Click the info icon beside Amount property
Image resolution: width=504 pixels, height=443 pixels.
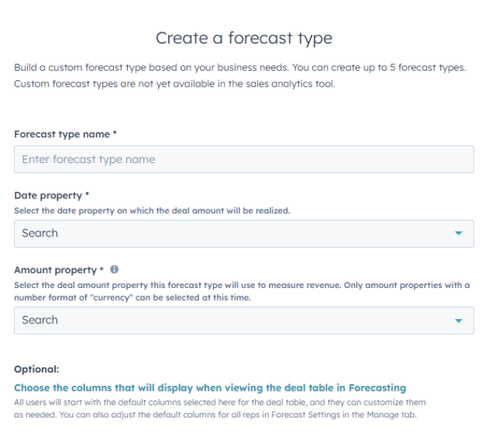[114, 270]
